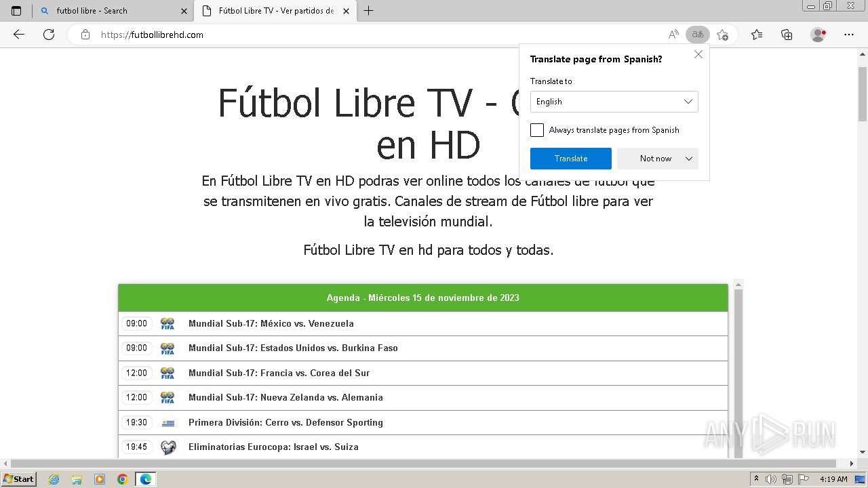The width and height of the screenshot is (868, 488).
Task: Show hidden system tray icons
Action: [757, 479]
